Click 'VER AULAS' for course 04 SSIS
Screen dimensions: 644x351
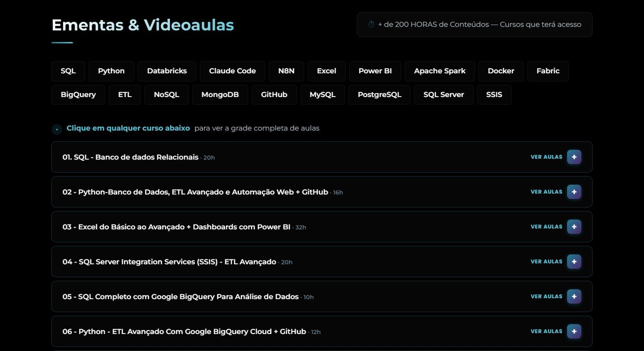(x=547, y=262)
